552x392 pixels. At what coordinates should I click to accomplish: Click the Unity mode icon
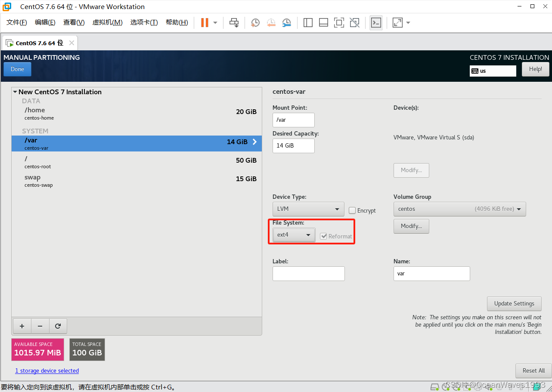click(x=354, y=23)
